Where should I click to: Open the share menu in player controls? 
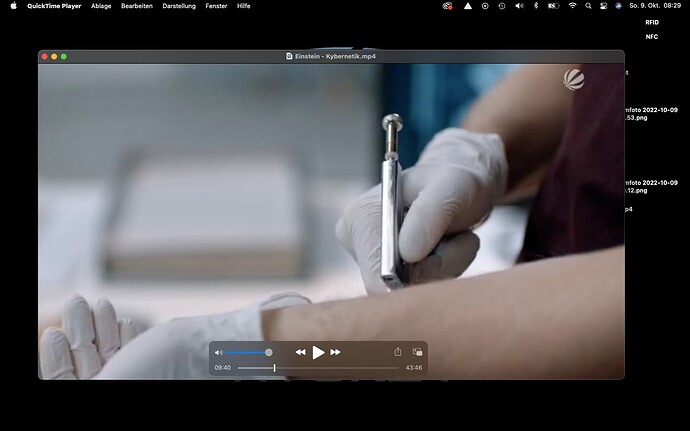click(x=398, y=352)
